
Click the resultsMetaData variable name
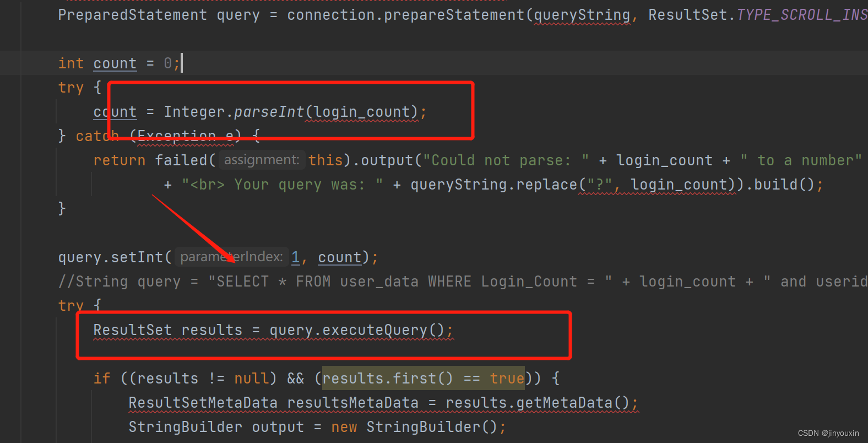353,403
